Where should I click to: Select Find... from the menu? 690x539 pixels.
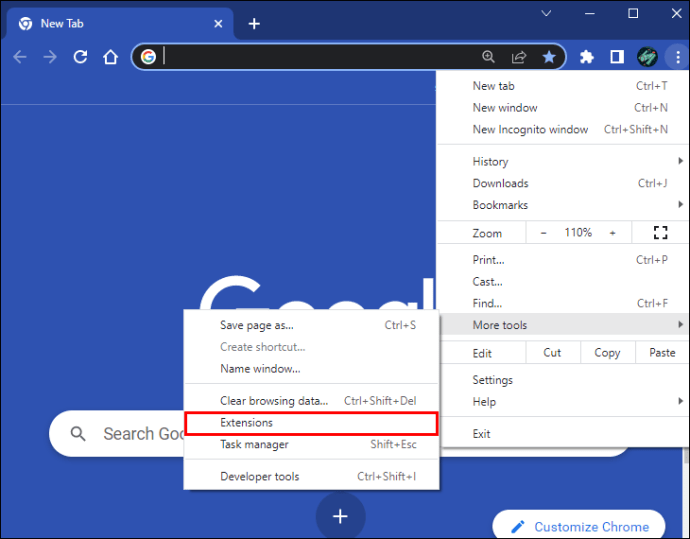pyautogui.click(x=563, y=303)
